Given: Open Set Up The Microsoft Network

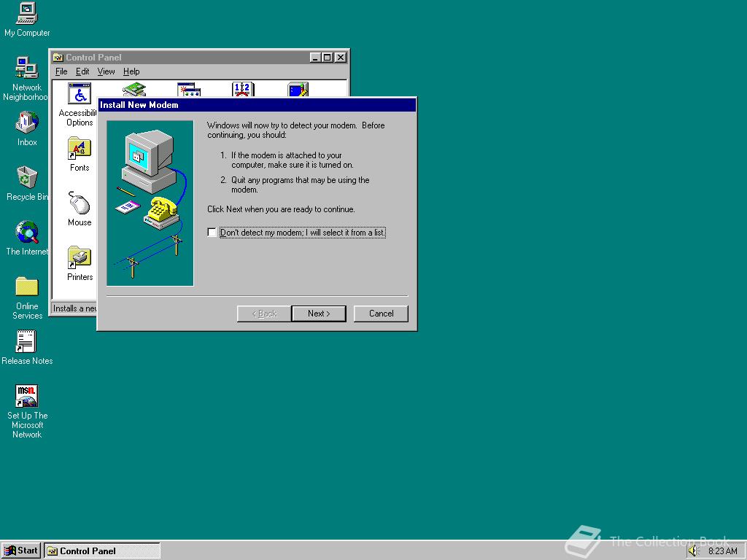Looking at the screenshot, I should coord(26,397).
